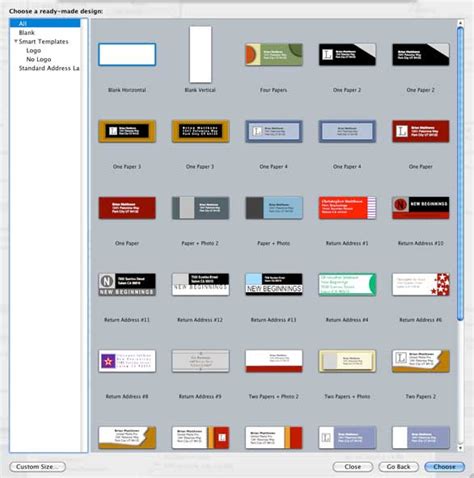The height and width of the screenshot is (478, 474).
Task: Select the Blank Horizontal template thumbnail
Action: (x=127, y=54)
